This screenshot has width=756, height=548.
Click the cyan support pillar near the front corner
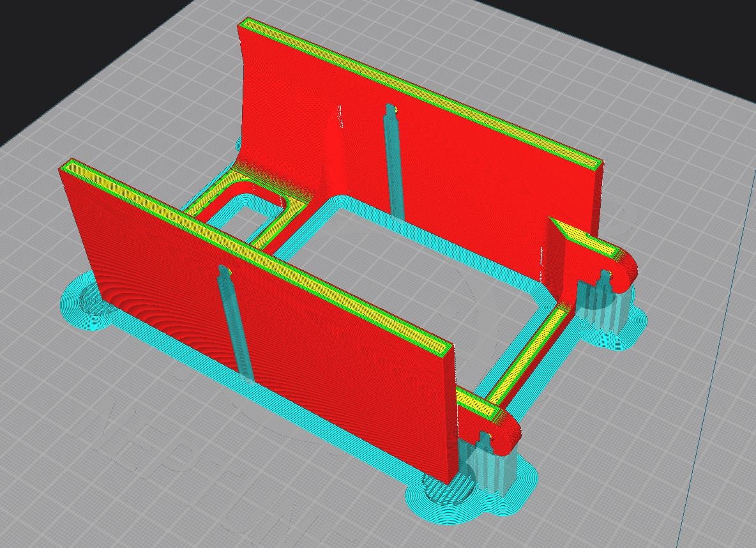pyautogui.click(x=492, y=460)
